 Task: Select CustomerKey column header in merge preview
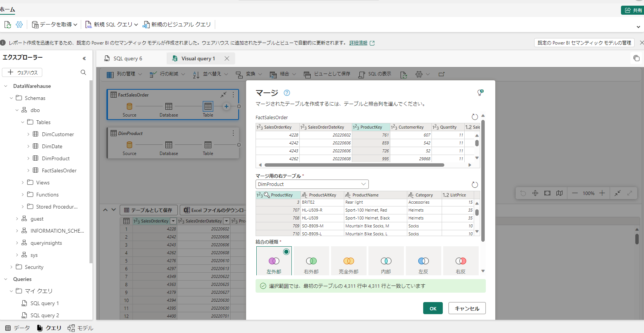(410, 127)
